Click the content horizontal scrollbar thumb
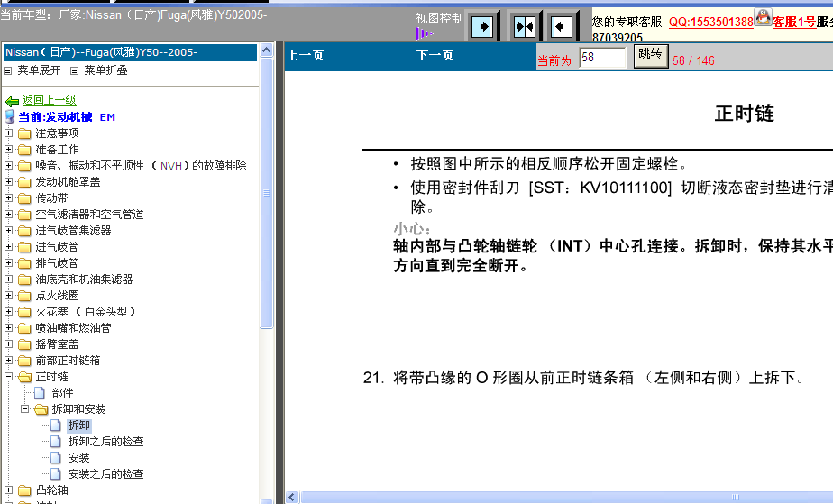 (x=566, y=497)
